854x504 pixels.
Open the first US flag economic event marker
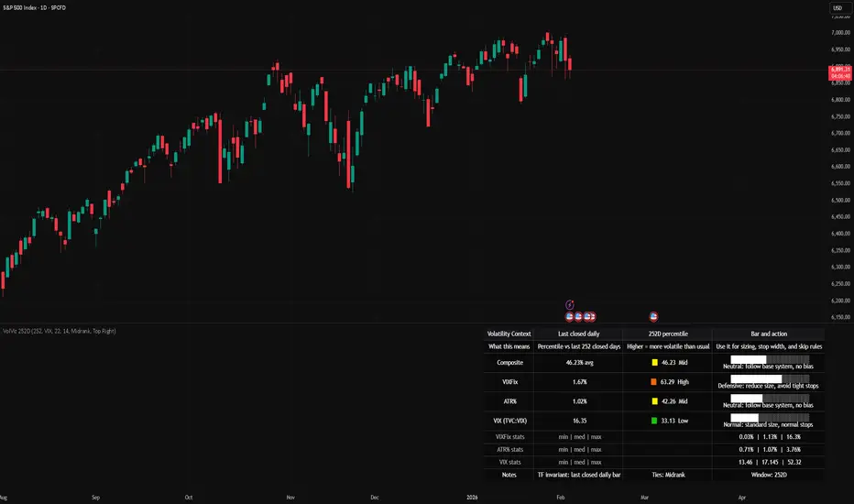pyautogui.click(x=570, y=316)
